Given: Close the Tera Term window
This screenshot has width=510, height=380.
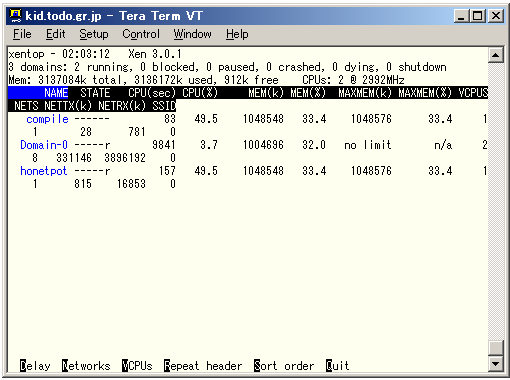Looking at the screenshot, I should (x=496, y=16).
